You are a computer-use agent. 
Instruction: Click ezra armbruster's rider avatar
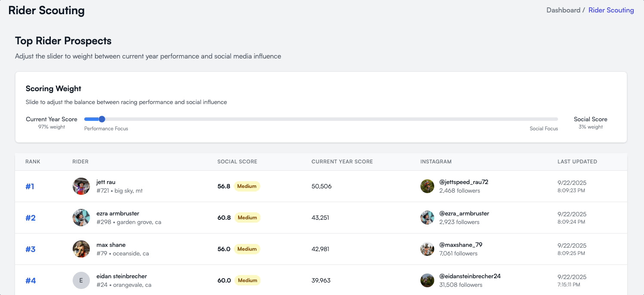[x=81, y=218]
